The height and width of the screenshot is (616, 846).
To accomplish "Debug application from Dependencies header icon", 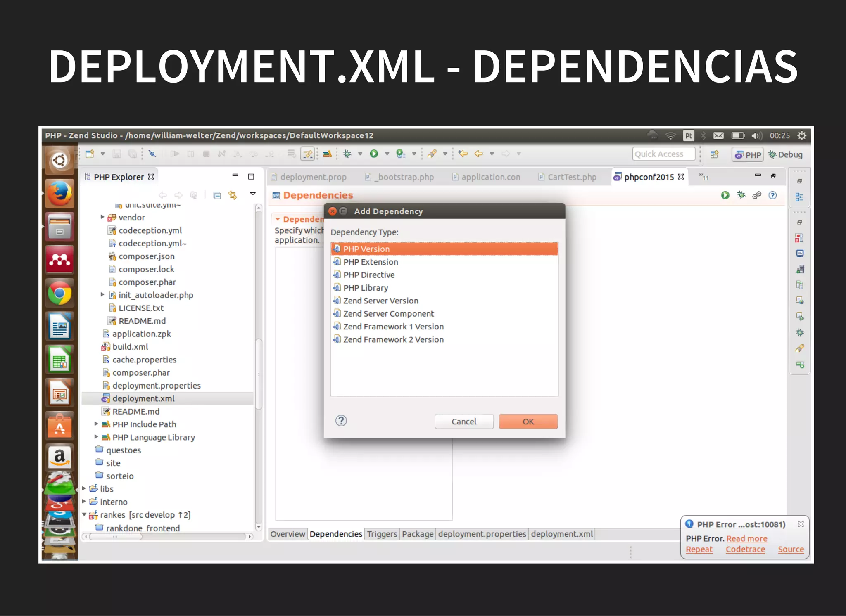I will (x=741, y=195).
